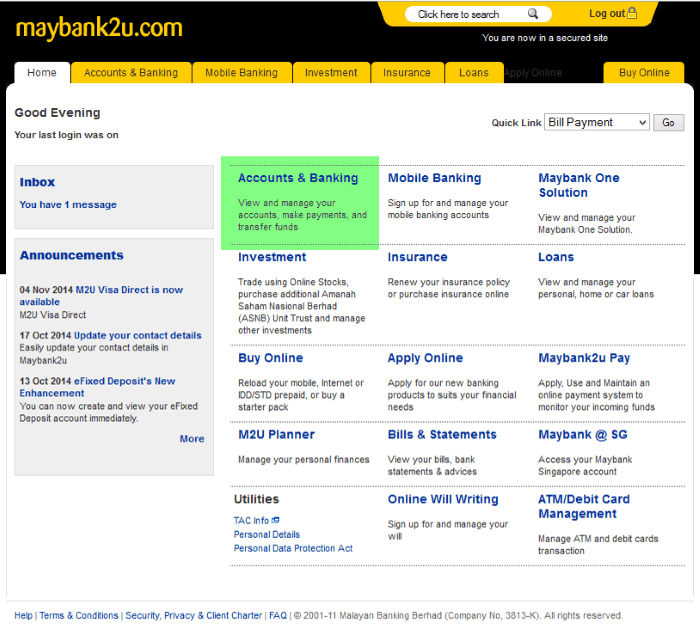Screen dimensions: 700x630
Task: Open the Inbox heading link
Action: point(37,182)
